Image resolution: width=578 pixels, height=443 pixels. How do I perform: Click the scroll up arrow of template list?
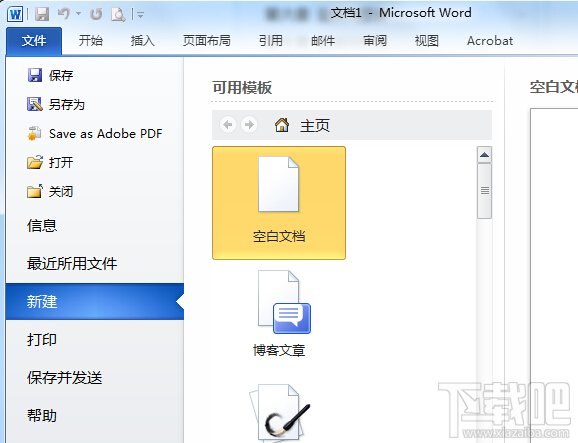484,154
